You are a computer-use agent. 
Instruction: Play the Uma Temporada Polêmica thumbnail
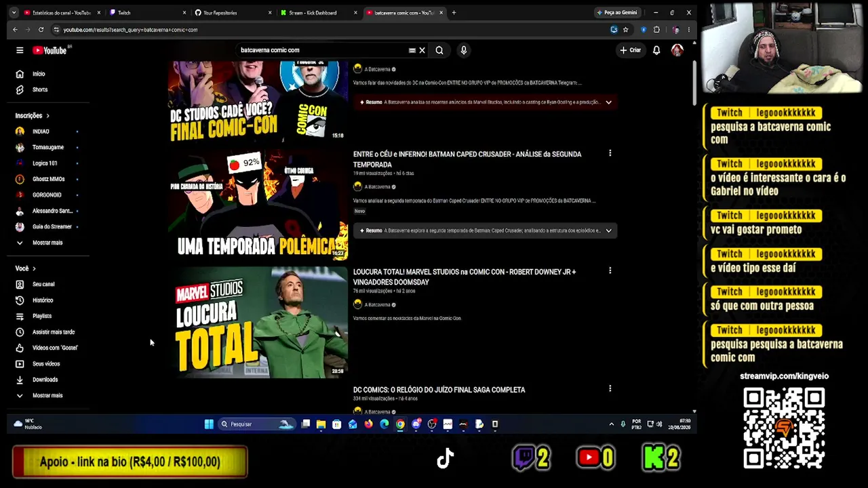click(x=258, y=205)
